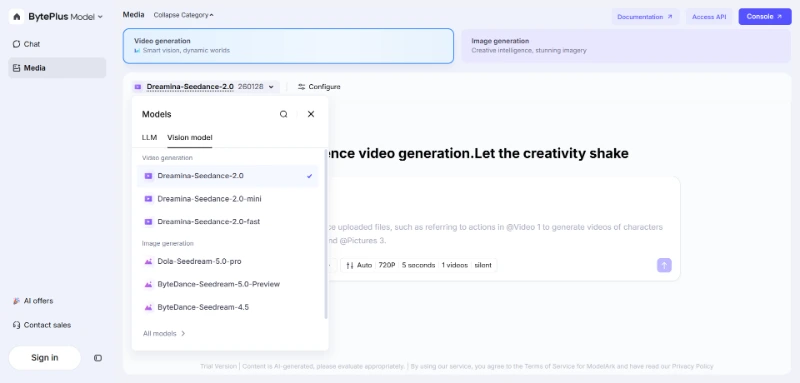Switch to the Vision model tab
This screenshot has height=383, width=800.
pos(190,138)
